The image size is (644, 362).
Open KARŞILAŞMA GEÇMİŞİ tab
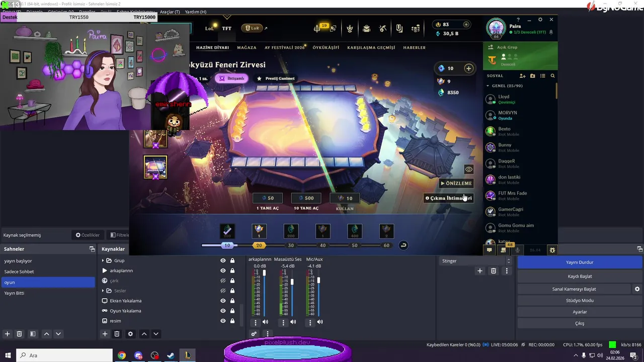(x=371, y=47)
